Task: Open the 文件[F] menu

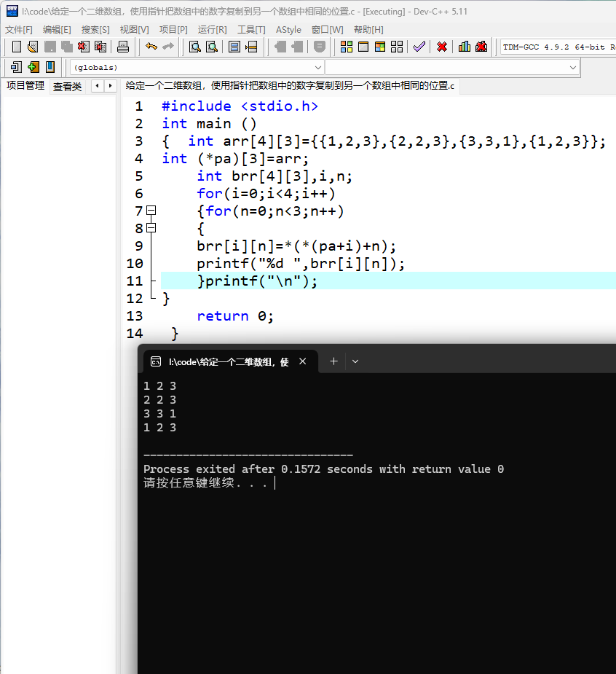Action: [18, 30]
